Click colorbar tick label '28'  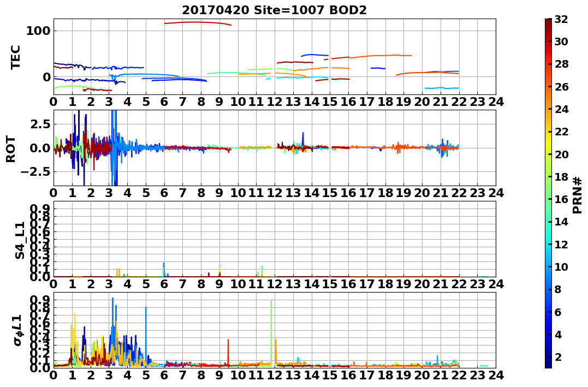point(561,64)
